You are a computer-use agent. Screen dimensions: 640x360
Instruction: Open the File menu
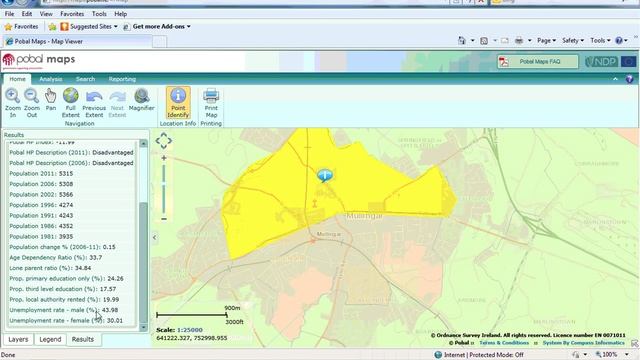[x=9, y=14]
